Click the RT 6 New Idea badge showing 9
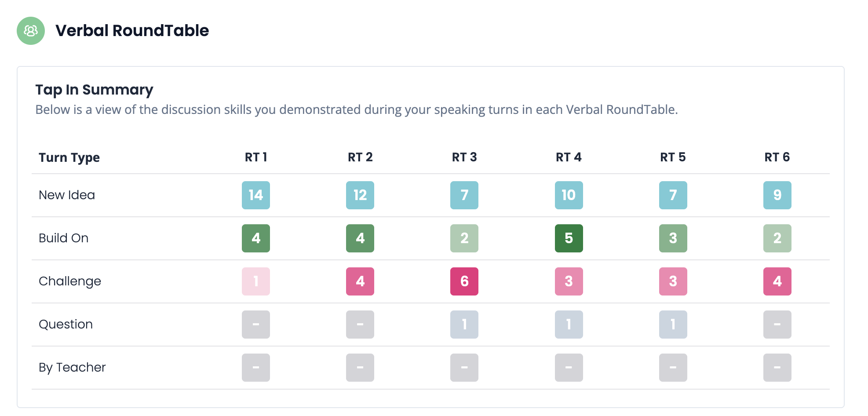The image size is (868, 416). 777,195
